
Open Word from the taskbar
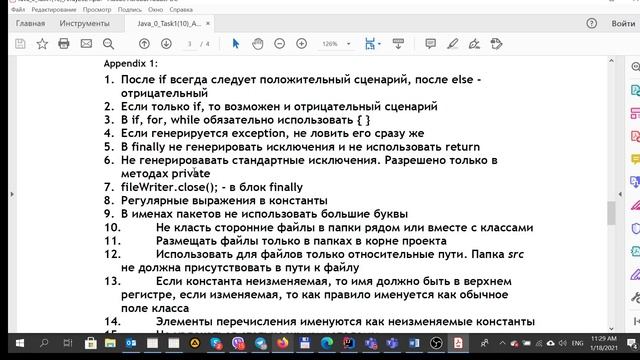pyautogui.click(x=414, y=343)
